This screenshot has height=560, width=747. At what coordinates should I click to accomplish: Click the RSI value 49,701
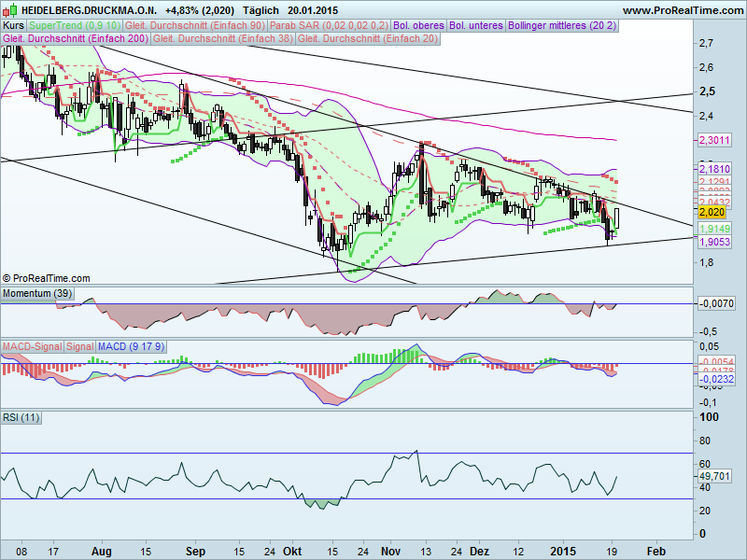714,476
